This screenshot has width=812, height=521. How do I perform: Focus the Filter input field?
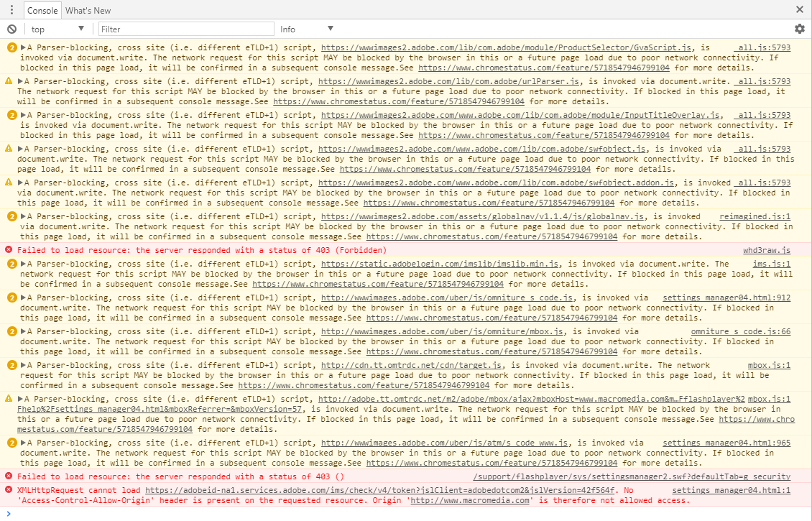pyautogui.click(x=186, y=29)
